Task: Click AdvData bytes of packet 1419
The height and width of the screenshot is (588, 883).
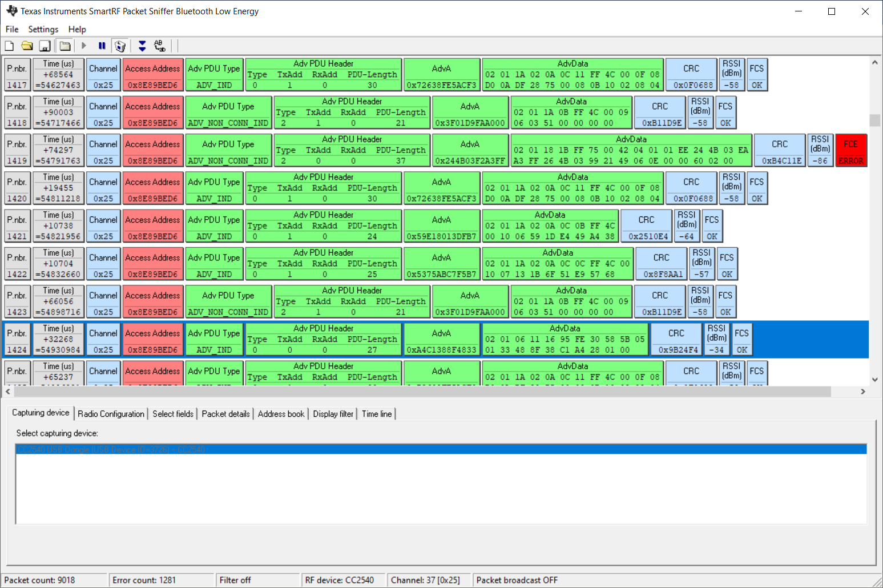Action: pos(631,151)
